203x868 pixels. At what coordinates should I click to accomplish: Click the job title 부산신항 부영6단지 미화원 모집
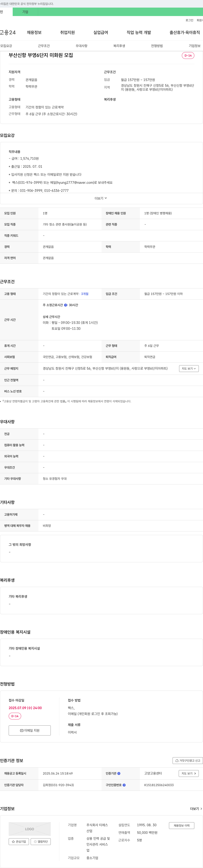[x=41, y=55]
